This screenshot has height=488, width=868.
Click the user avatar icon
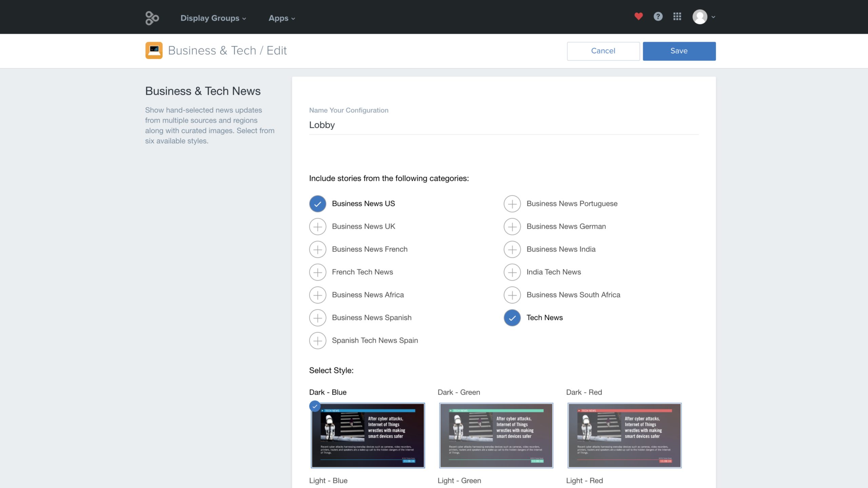(699, 17)
